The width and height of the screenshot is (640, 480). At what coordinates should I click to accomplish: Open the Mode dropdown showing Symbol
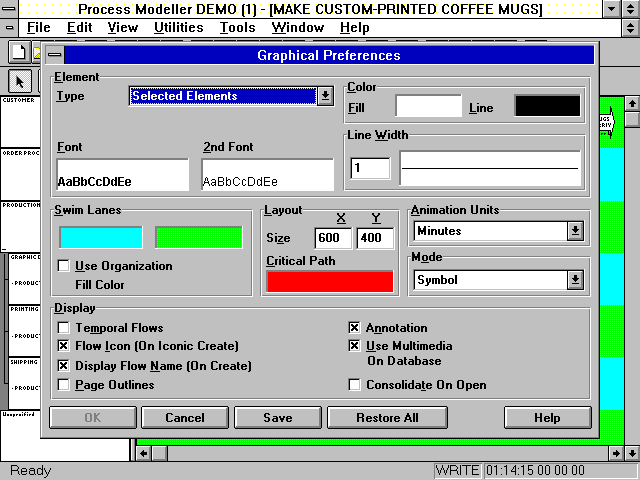click(x=575, y=280)
